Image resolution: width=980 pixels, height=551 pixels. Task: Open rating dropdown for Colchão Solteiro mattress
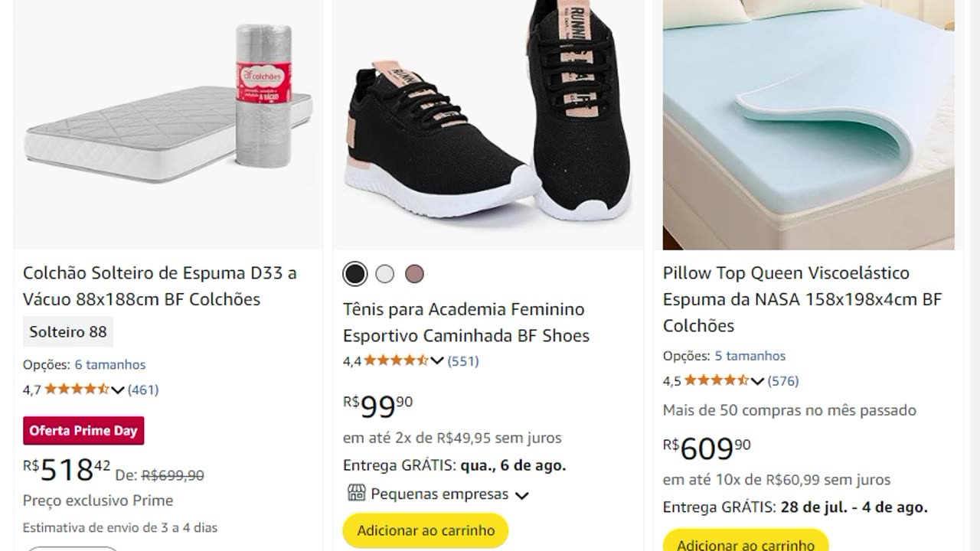118,390
